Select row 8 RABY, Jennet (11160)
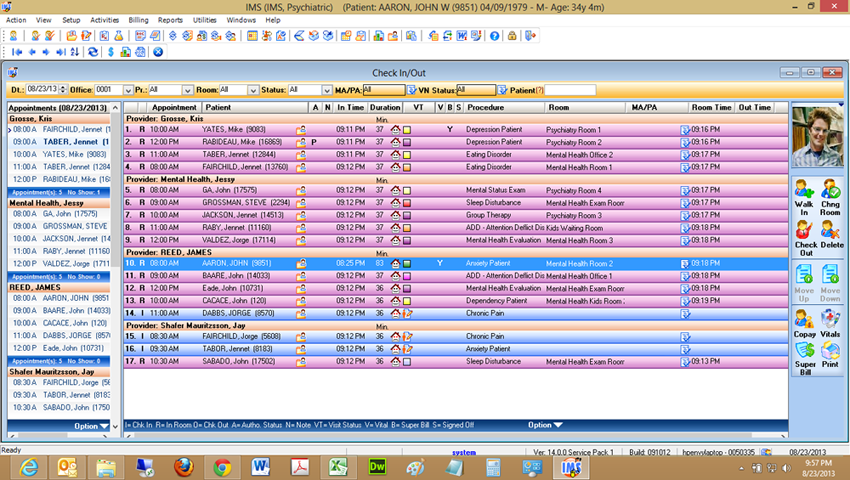Viewport: 850px width, 480px height. click(x=455, y=228)
